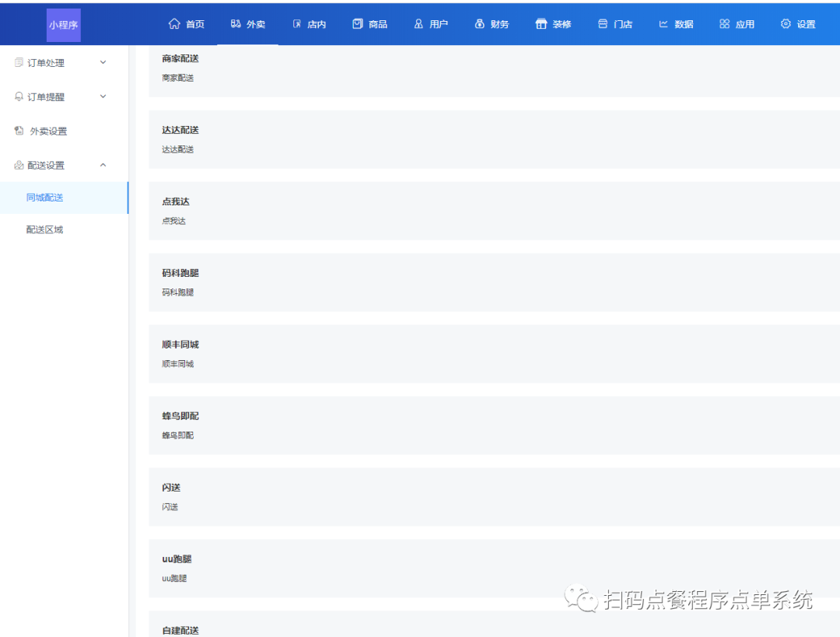The width and height of the screenshot is (840, 637).
Task: Click the 外卖 takeaway icon in the top bar
Action: 236,23
